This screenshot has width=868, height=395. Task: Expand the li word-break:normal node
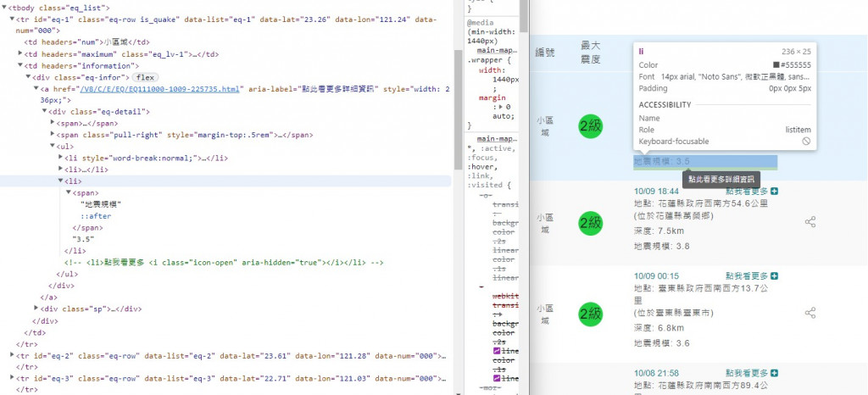[60, 158]
